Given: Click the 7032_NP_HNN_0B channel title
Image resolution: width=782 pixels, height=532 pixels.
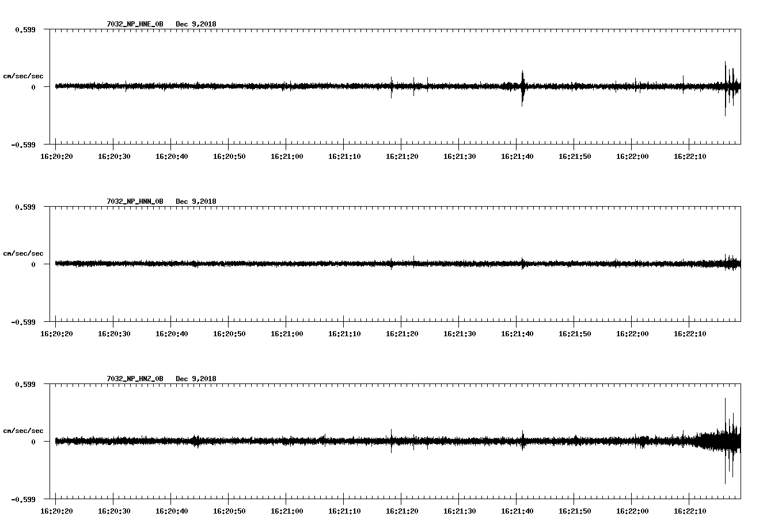Looking at the screenshot, I should click(x=135, y=202).
